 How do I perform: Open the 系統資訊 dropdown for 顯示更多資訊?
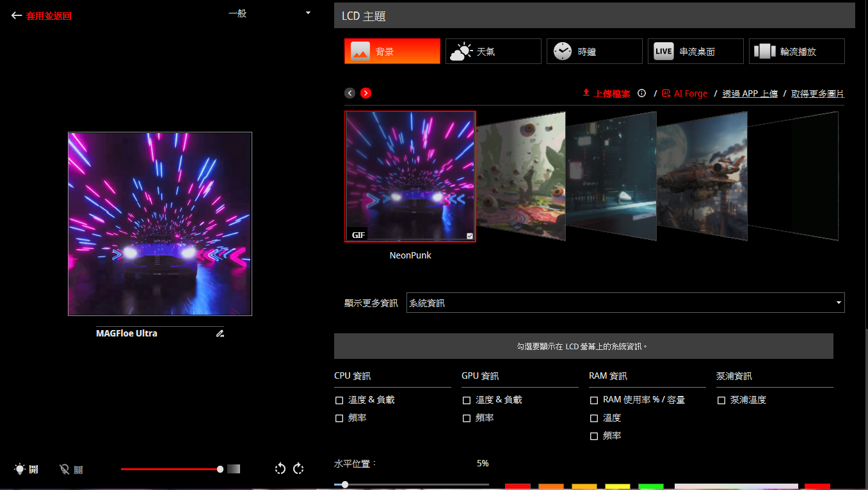click(x=625, y=303)
